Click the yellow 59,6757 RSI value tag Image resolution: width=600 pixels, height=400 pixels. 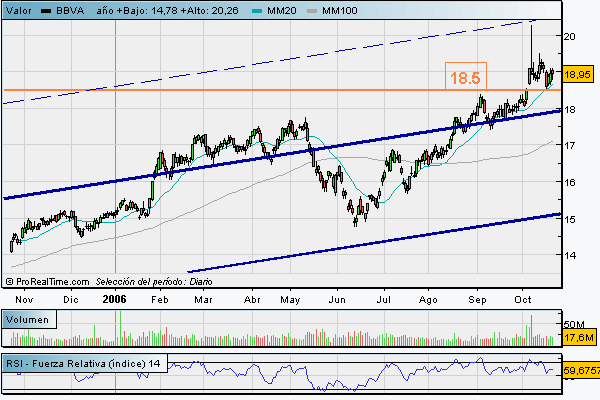tap(581, 370)
